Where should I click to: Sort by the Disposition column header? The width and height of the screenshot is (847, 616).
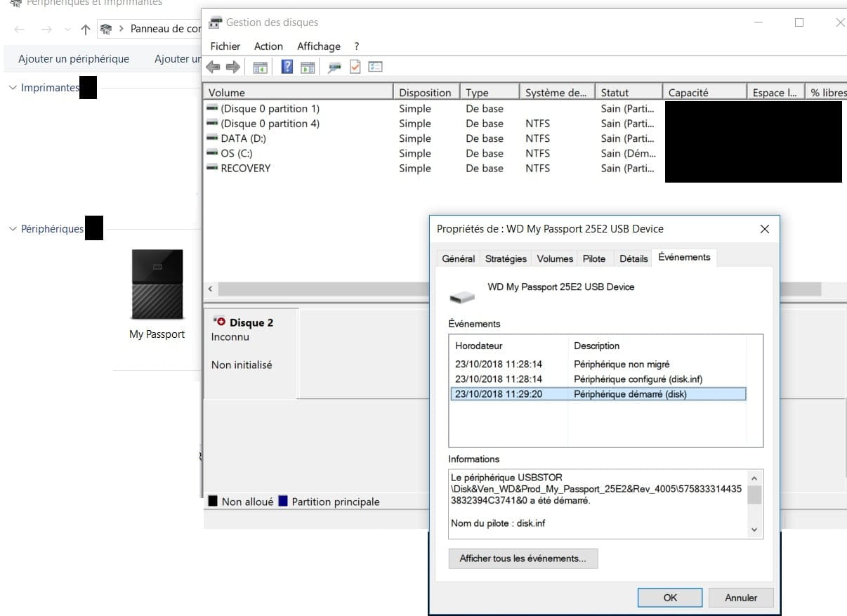(426, 92)
